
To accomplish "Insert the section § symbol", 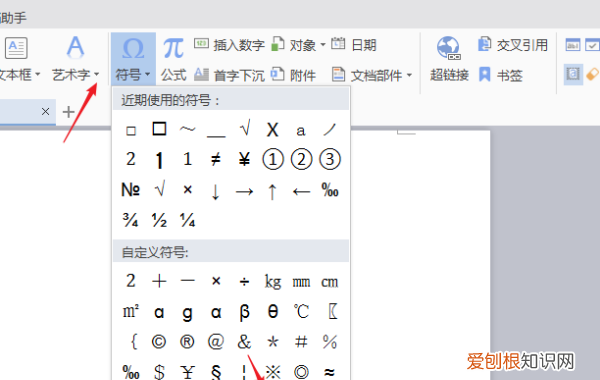I will point(216,372).
